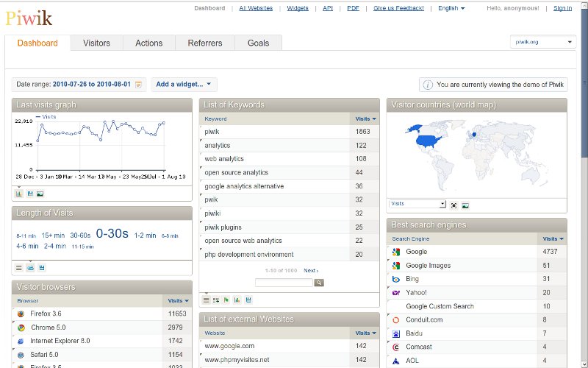Open the Visits metric dropdown under world map
This screenshot has height=368, width=588.
pyautogui.click(x=417, y=204)
